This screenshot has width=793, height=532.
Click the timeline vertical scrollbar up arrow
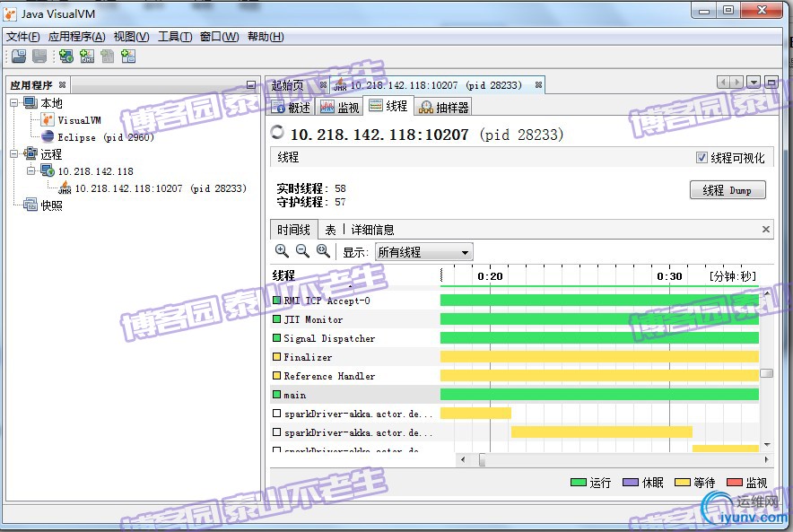[767, 292]
